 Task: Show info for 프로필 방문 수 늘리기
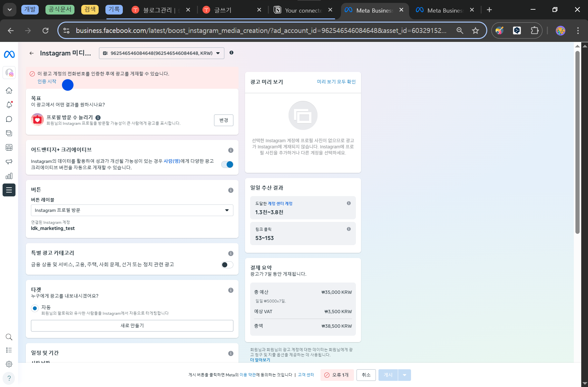[x=98, y=118]
